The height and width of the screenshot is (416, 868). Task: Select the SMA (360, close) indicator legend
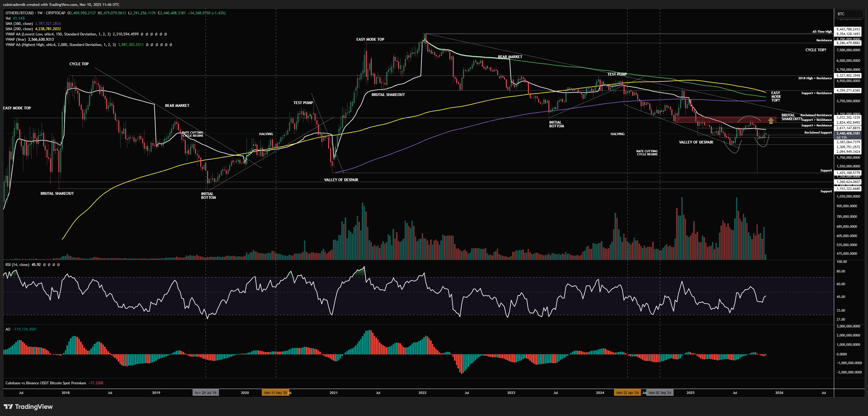click(19, 24)
